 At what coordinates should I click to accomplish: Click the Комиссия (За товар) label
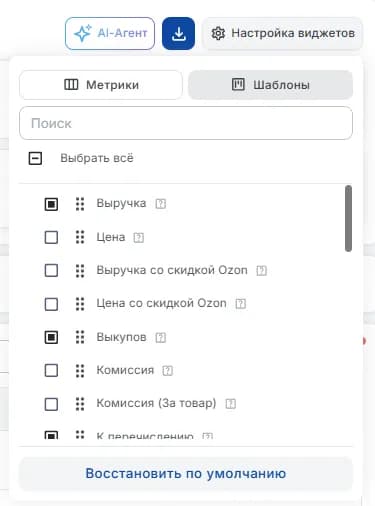pos(156,403)
